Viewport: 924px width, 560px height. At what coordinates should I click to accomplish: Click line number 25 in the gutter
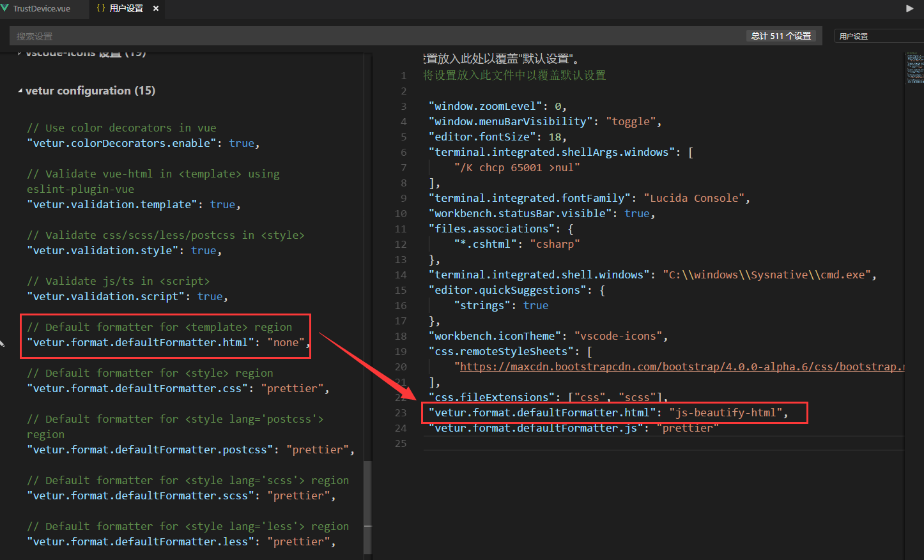point(401,443)
